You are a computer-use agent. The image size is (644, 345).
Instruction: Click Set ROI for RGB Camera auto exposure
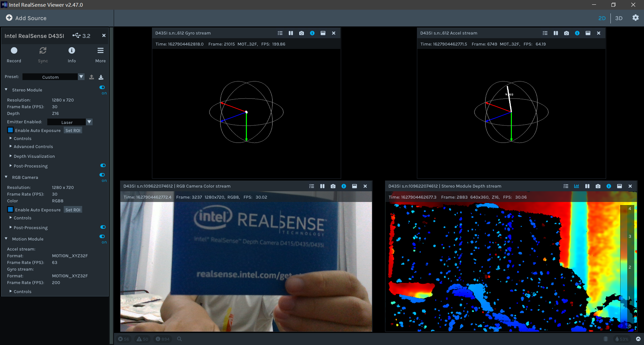(x=73, y=209)
